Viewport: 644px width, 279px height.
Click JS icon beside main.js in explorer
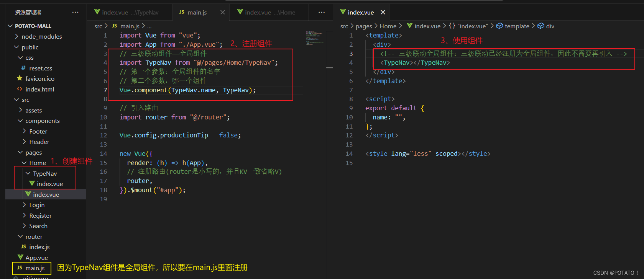click(x=20, y=268)
